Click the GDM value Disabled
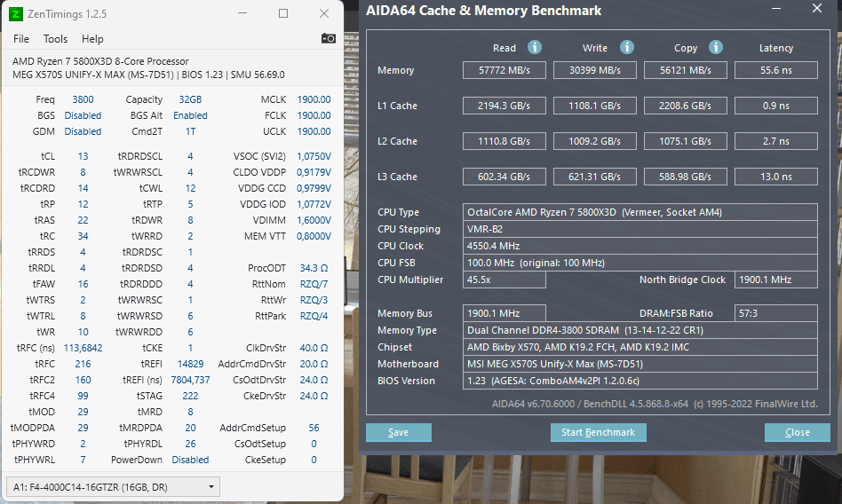Image resolution: width=842 pixels, height=504 pixels. click(x=83, y=131)
